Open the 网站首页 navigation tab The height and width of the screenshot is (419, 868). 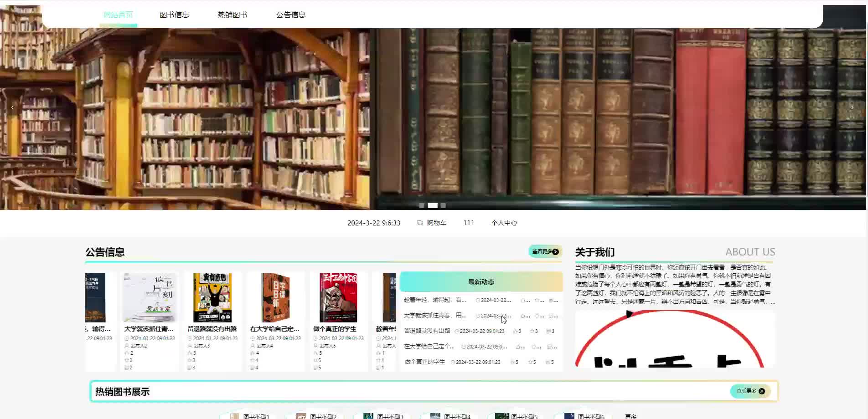(x=118, y=15)
